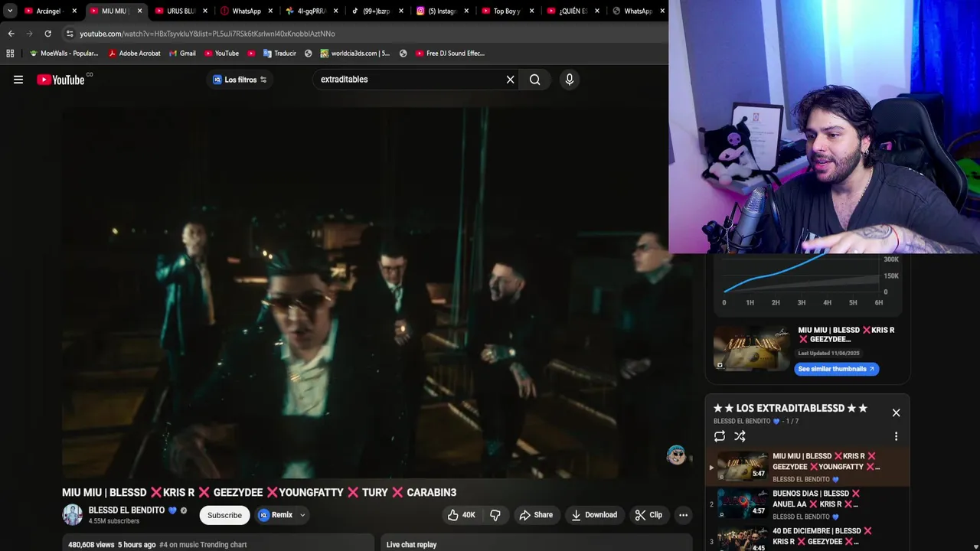Click in the extraditables search field
This screenshot has height=551, width=980.
pos(410,80)
